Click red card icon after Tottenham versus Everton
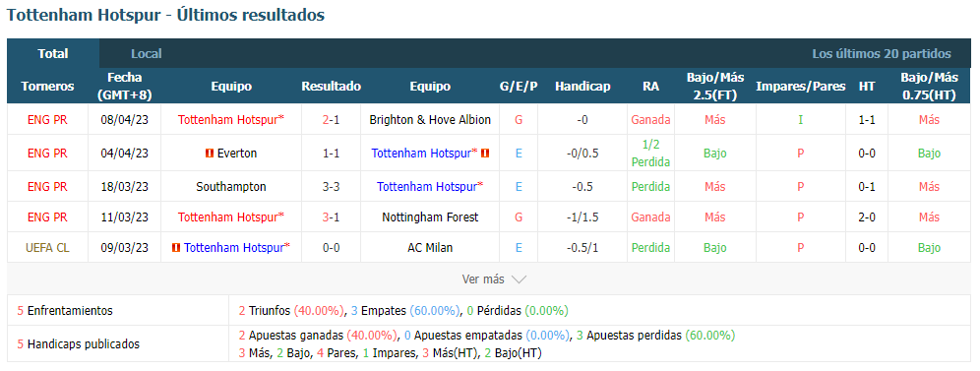 click(x=485, y=153)
